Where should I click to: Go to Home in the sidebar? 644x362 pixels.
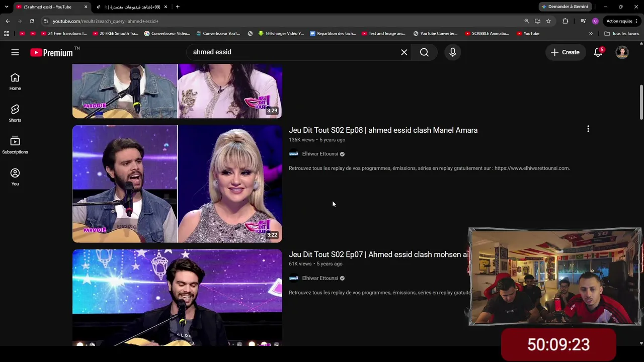[15, 81]
